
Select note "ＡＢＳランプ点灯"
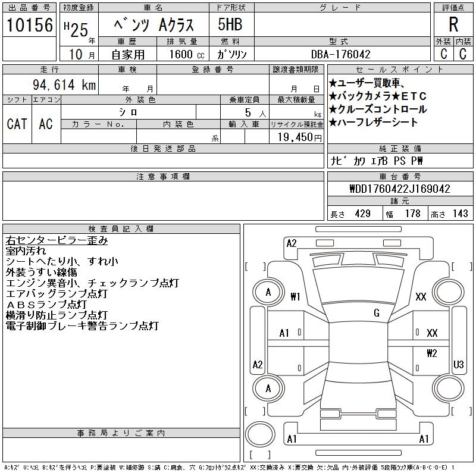46,305
